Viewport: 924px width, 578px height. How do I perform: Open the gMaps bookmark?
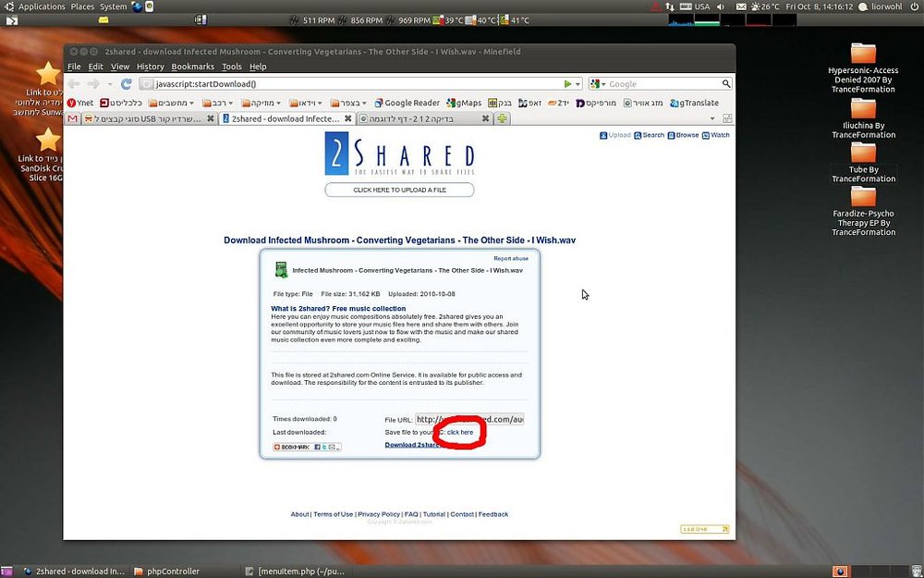point(465,103)
